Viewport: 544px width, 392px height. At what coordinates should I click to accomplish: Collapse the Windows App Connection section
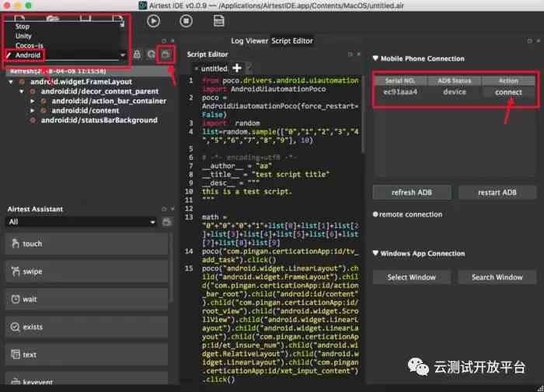click(375, 253)
